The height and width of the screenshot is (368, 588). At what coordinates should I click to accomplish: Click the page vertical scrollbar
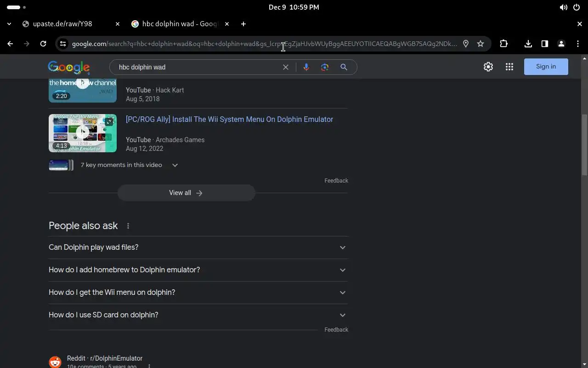(585, 145)
